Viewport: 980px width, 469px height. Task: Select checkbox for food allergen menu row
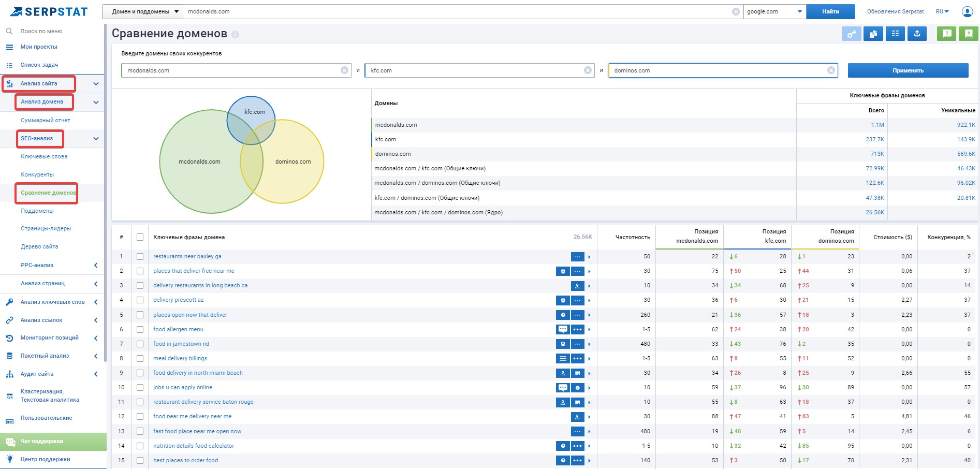click(140, 329)
